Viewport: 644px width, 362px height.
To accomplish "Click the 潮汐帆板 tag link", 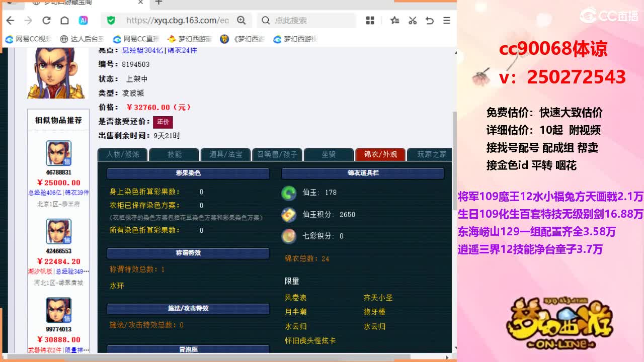I will (40, 271).
